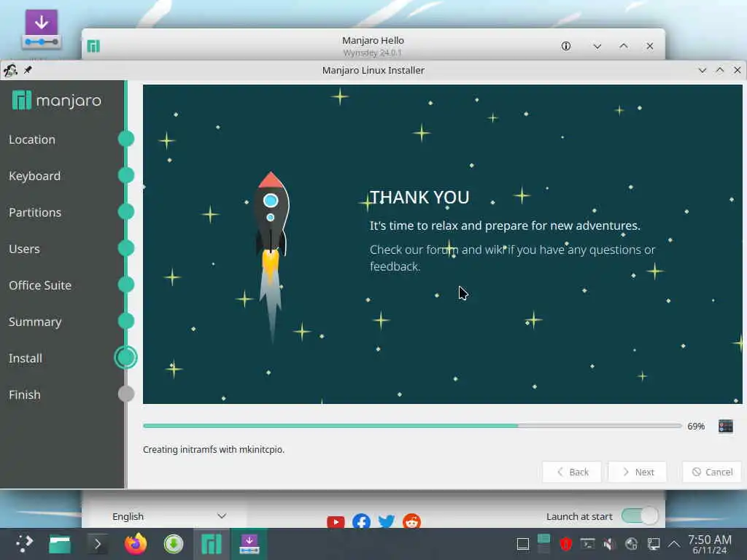Open the clock showing 7:50 AM
The image size is (747, 560).
tap(710, 544)
